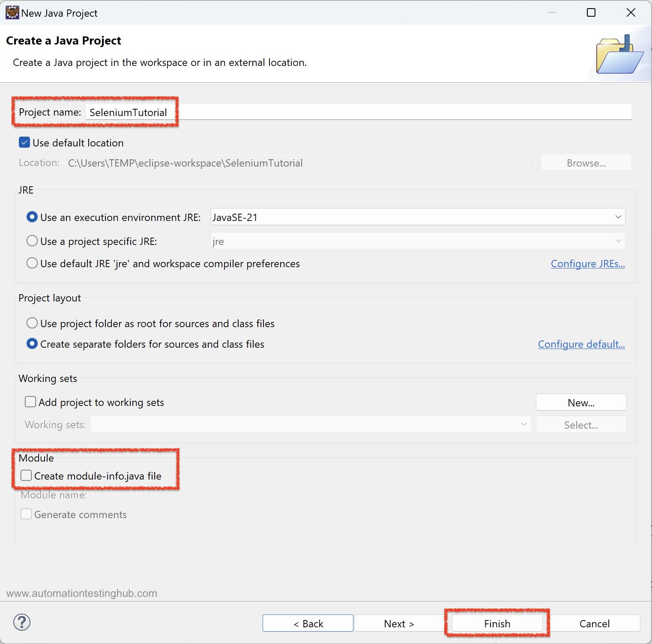The image size is (652, 644).
Task: Select Use default JRE 'jre' radio button
Action: pos(32,263)
